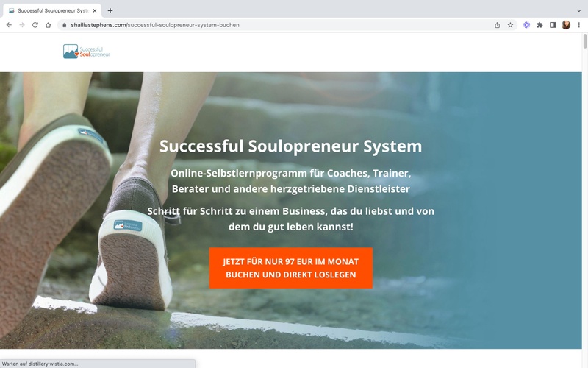
Task: Open the user profile avatar
Action: pos(566,25)
